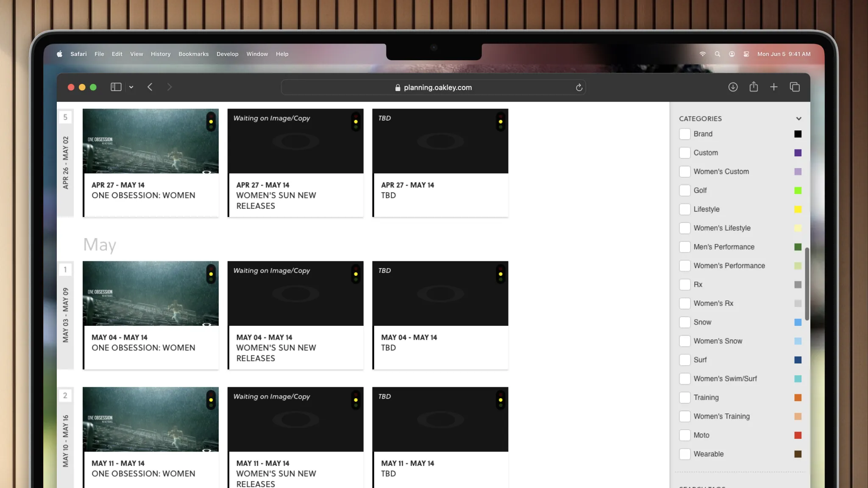Click the sidebar vertical scrollbar
Viewport: 868px width, 488px height.
807,284
